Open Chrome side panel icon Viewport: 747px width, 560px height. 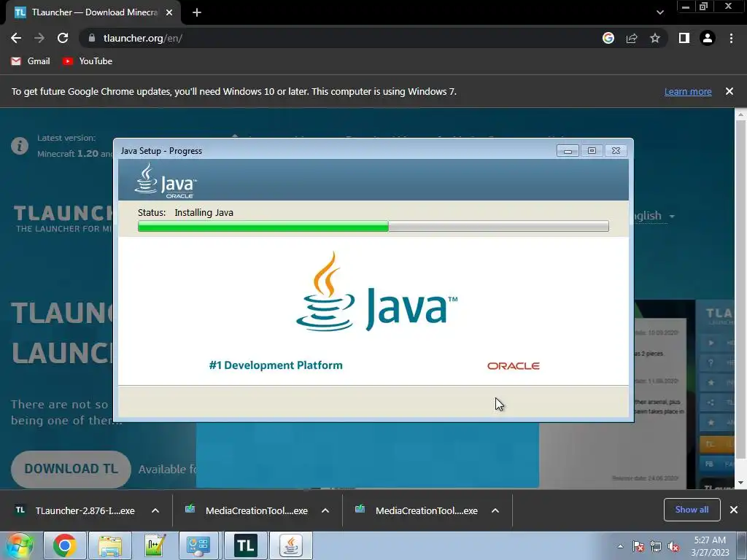click(x=684, y=38)
